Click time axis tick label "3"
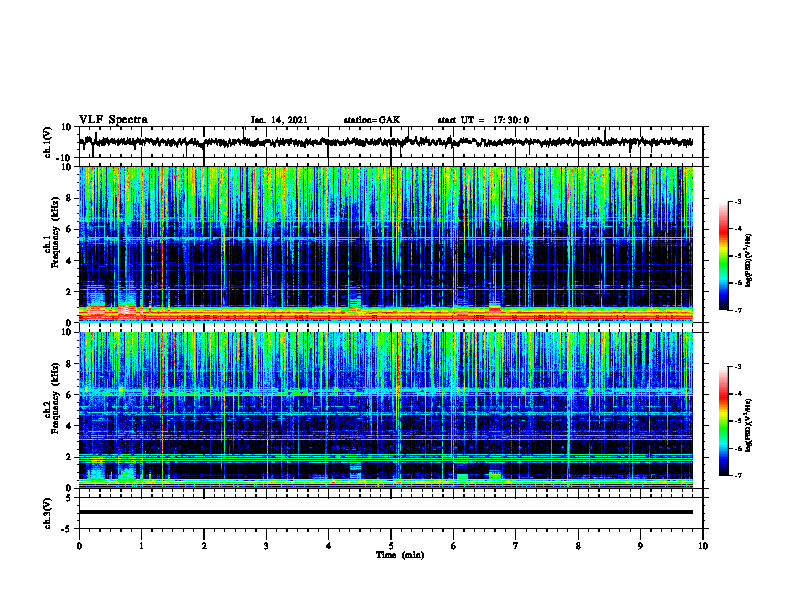This screenshot has height=612, width=792. (266, 546)
